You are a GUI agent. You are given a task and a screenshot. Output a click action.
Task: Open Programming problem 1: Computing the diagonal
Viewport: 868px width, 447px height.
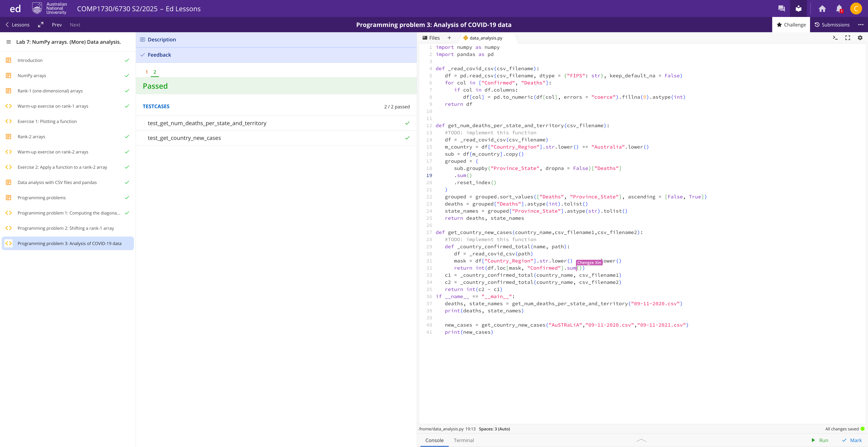(x=68, y=213)
